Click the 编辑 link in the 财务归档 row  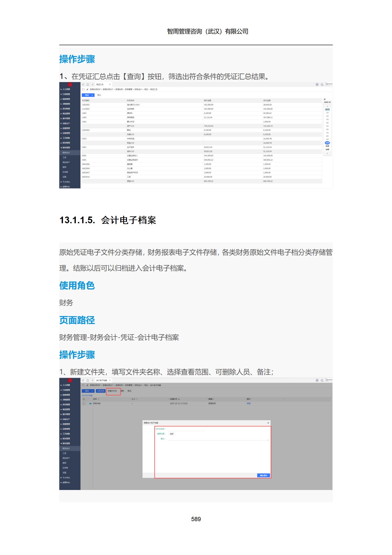point(248,403)
